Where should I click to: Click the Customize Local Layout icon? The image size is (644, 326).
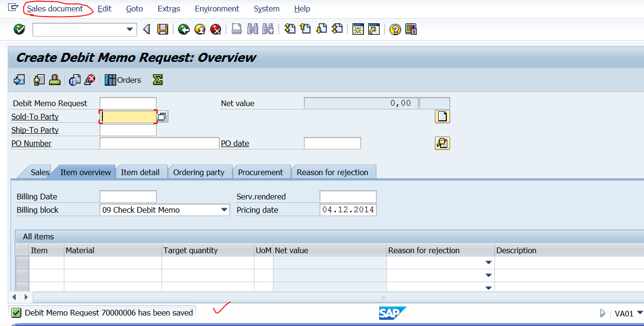pyautogui.click(x=411, y=30)
